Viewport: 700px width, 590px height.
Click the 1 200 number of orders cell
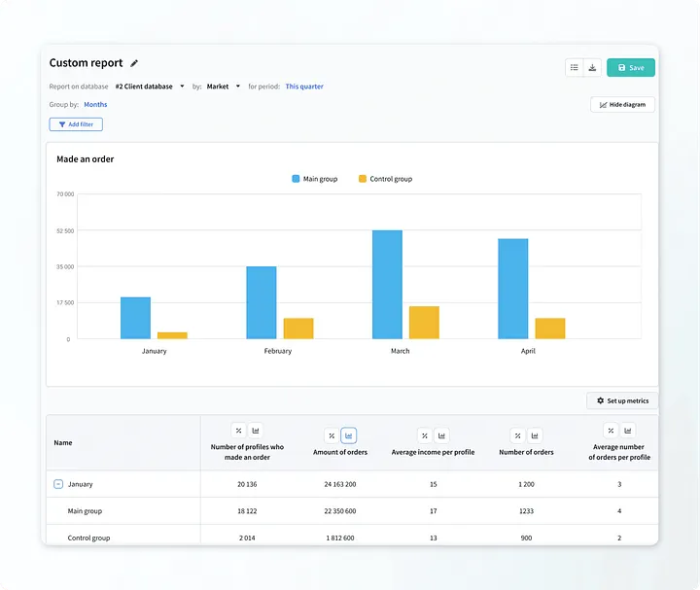tap(526, 484)
